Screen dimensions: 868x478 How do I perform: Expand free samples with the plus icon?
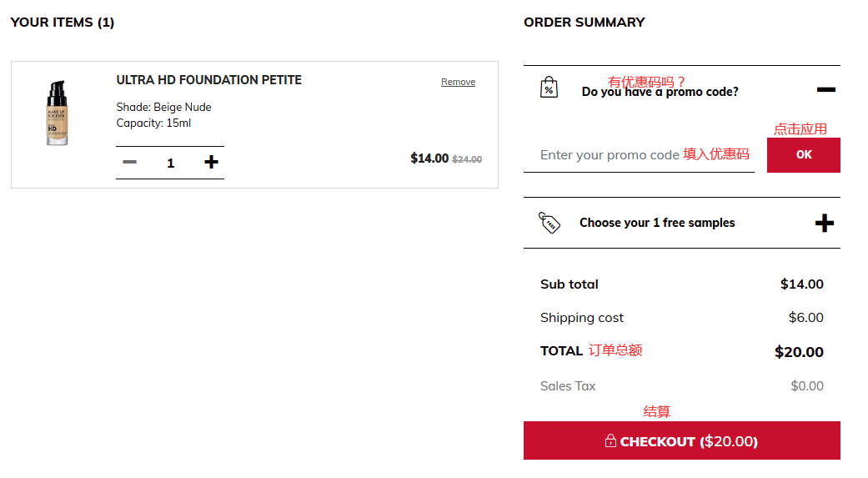(x=824, y=223)
